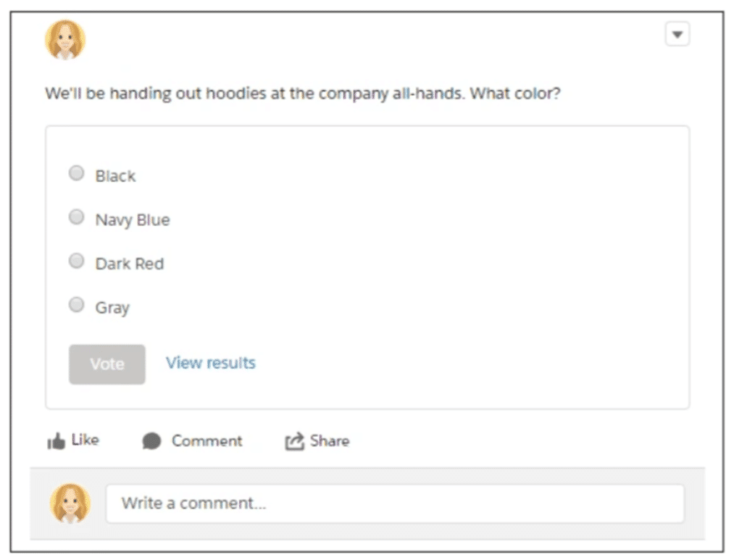Click the Comment speech bubble icon
The image size is (734, 560).
point(151,441)
